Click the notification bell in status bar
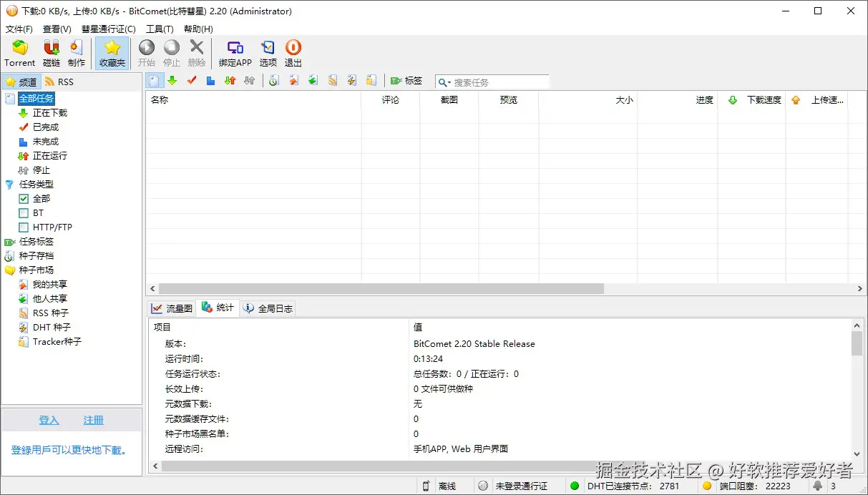 coord(817,486)
